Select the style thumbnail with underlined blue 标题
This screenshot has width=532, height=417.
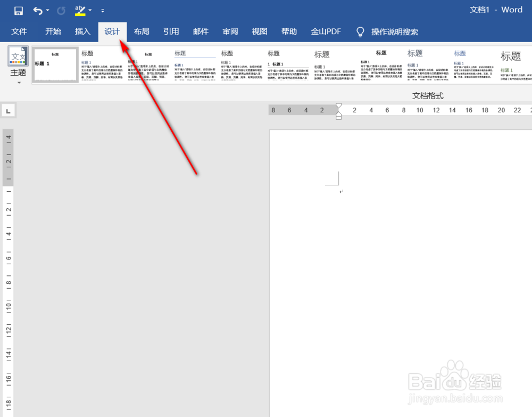195,65
